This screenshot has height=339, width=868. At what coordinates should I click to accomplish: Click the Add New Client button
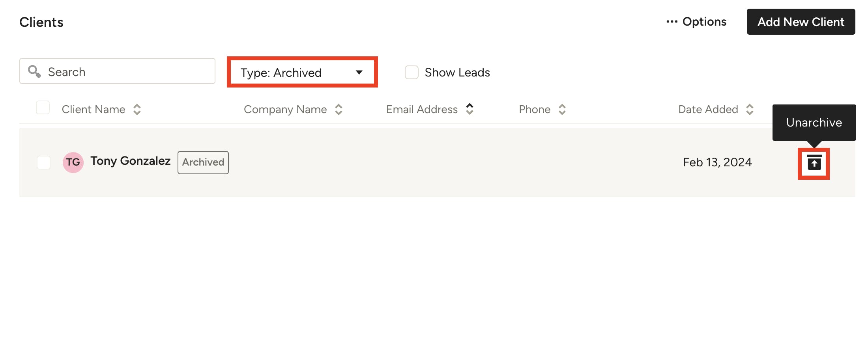tap(801, 22)
